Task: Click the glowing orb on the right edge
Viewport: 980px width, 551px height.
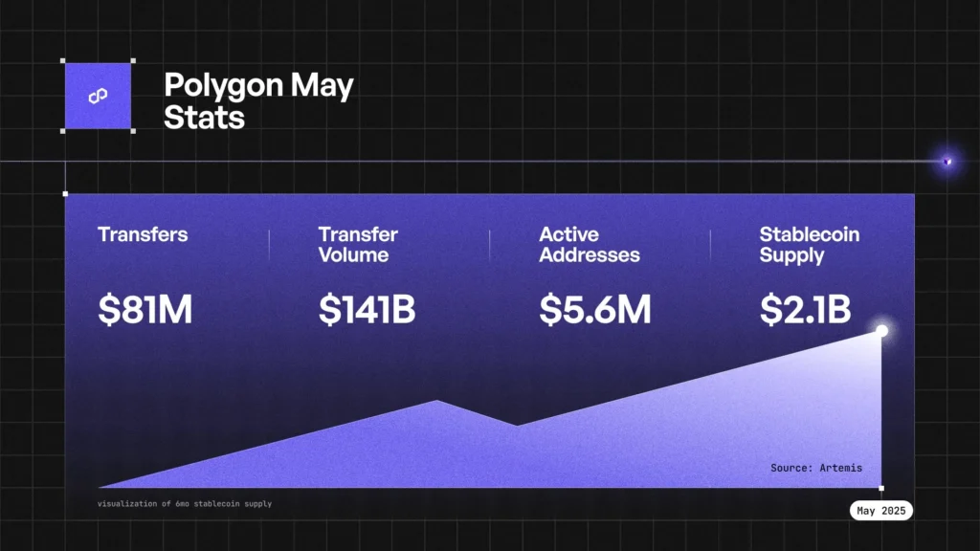Action: (946, 161)
